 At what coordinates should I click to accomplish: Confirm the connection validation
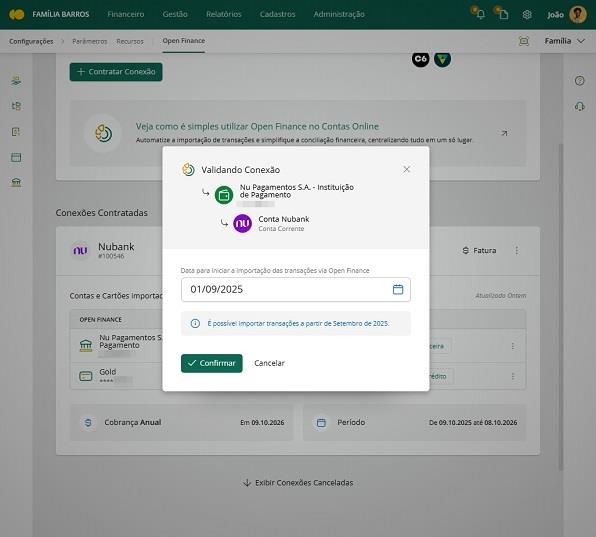[212, 363]
